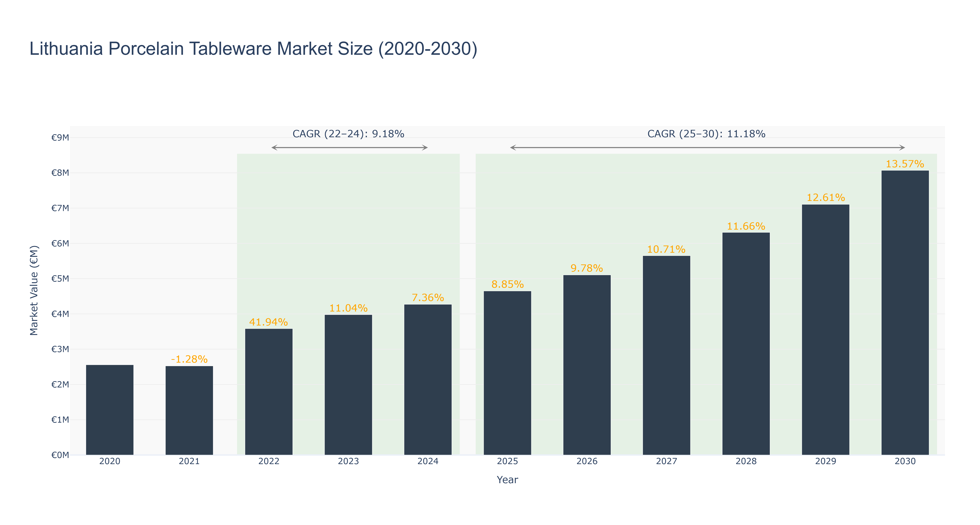Click the €1M y-axis tick label
980x525 pixels.
pos(60,420)
